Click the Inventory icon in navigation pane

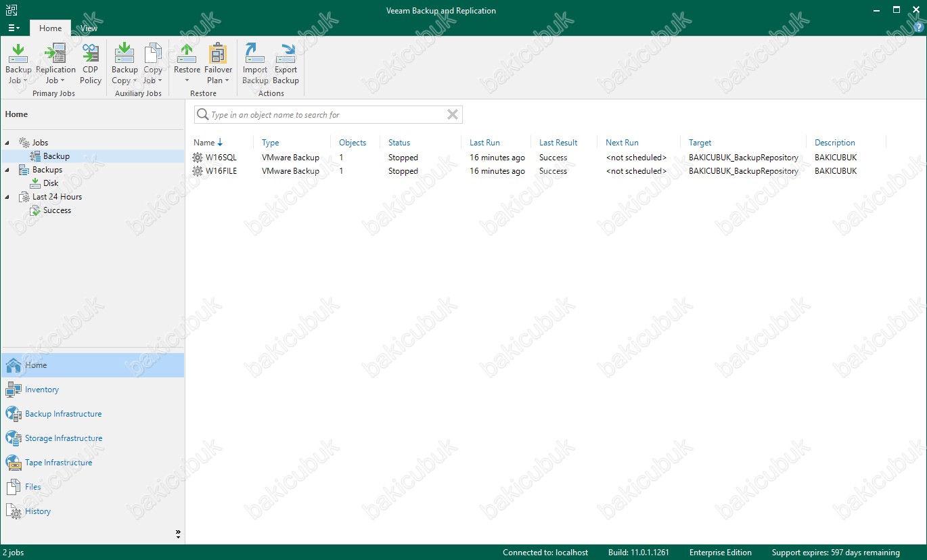[14, 390]
